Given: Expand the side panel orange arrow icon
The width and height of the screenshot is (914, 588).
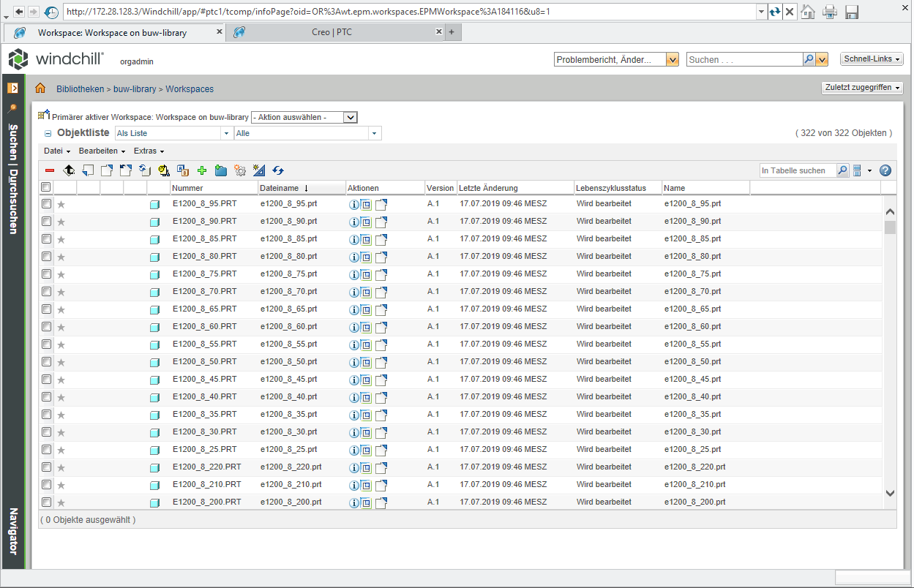Looking at the screenshot, I should coord(13,88).
